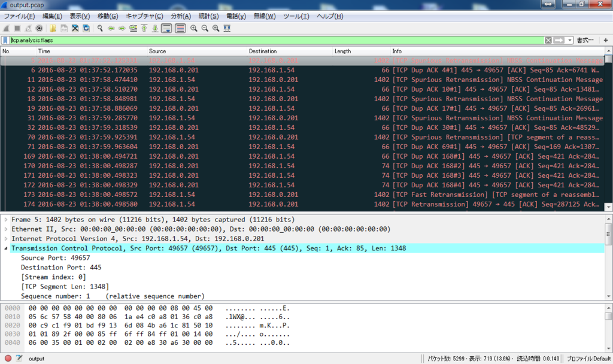613x364 pixels.
Task: Open the 統計(S) menu
Action: click(x=208, y=16)
